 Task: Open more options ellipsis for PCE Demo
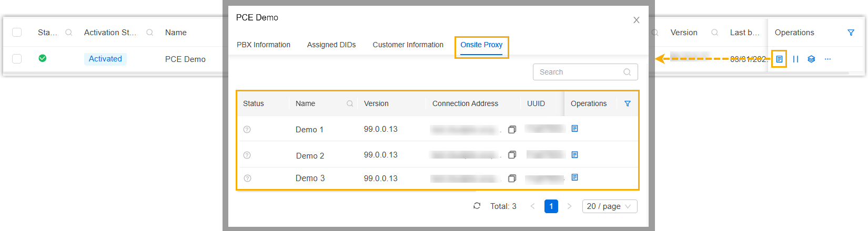[827, 59]
